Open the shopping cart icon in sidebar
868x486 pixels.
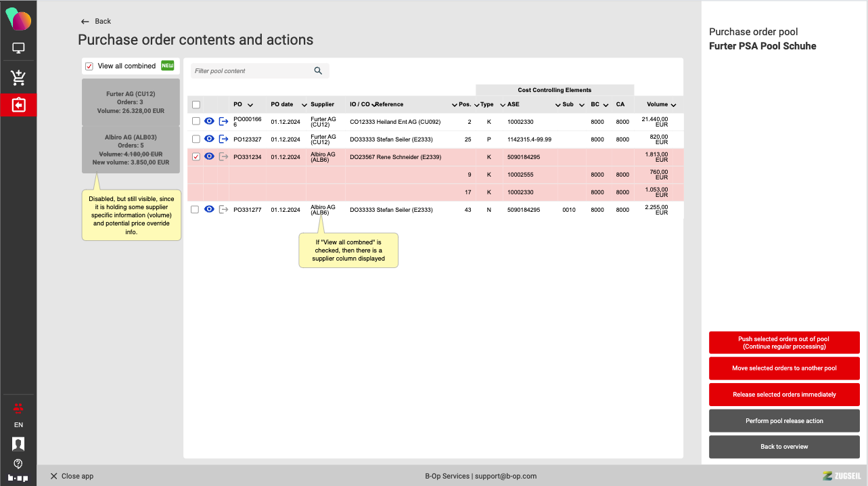18,78
